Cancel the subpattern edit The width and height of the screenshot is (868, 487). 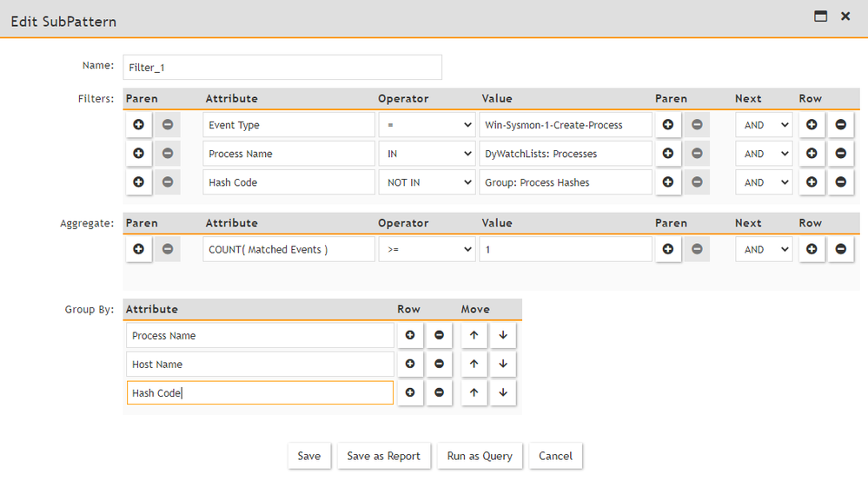(555, 456)
